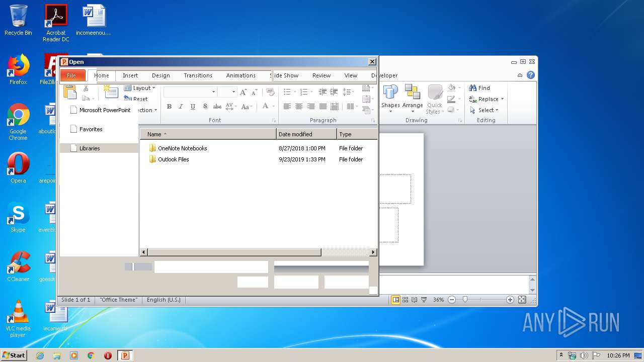The width and height of the screenshot is (644, 362).
Task: Click the Grow Font icon
Action: click(x=244, y=92)
